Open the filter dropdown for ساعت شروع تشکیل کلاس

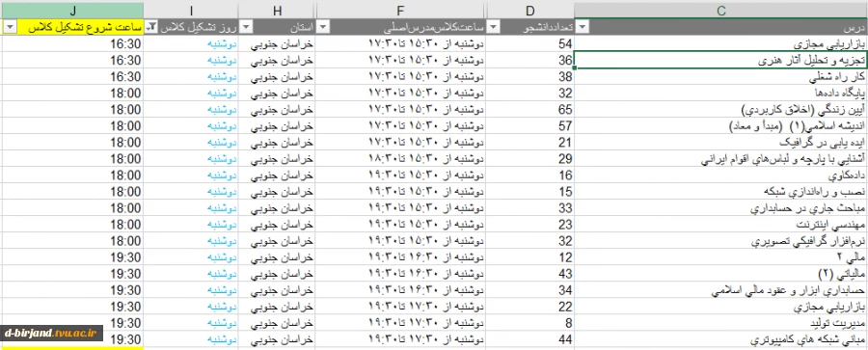[x=10, y=27]
